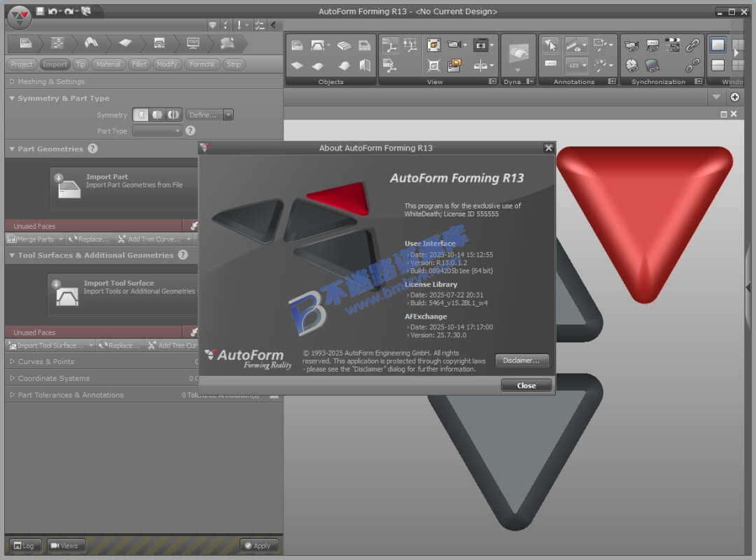The height and width of the screenshot is (560, 756).
Task: Click the Import Tool Surface large button
Action: click(123, 294)
